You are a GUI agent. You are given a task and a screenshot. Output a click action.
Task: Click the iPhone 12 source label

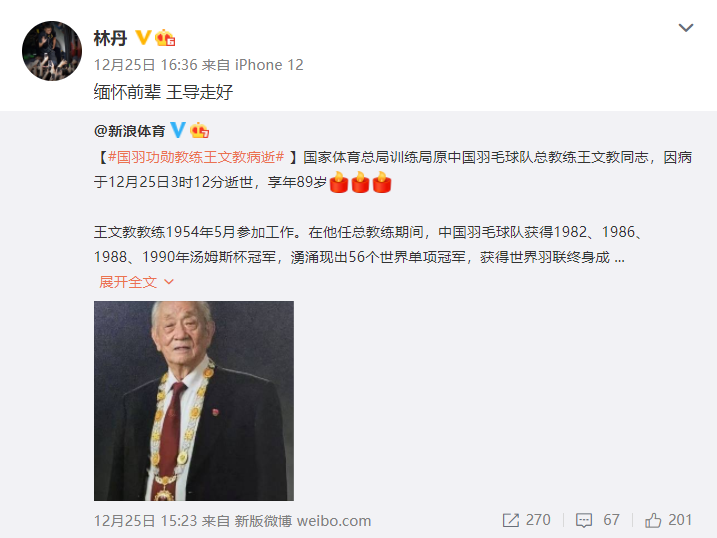tap(269, 65)
